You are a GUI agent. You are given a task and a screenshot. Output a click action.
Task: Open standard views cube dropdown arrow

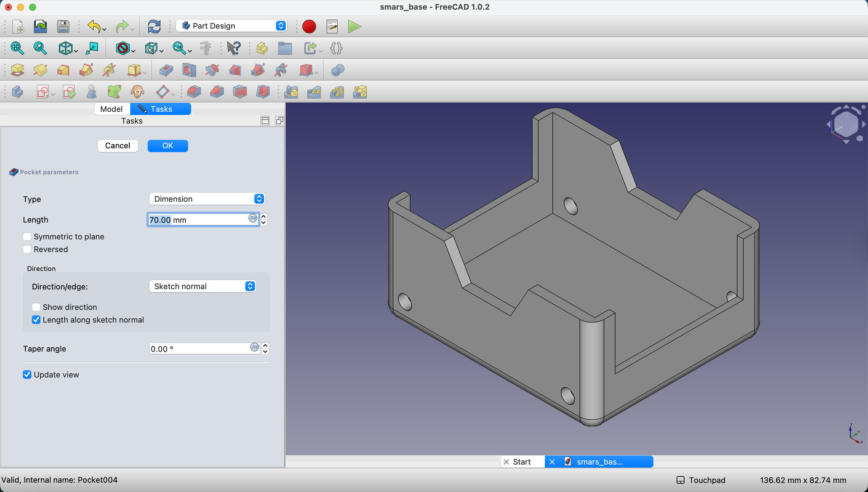pyautogui.click(x=75, y=51)
